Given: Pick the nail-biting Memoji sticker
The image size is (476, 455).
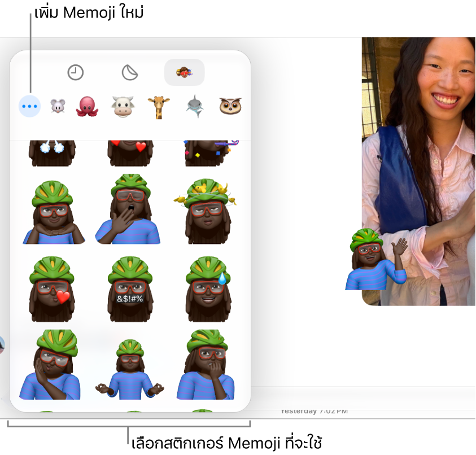Looking at the screenshot, I should click(x=205, y=365).
